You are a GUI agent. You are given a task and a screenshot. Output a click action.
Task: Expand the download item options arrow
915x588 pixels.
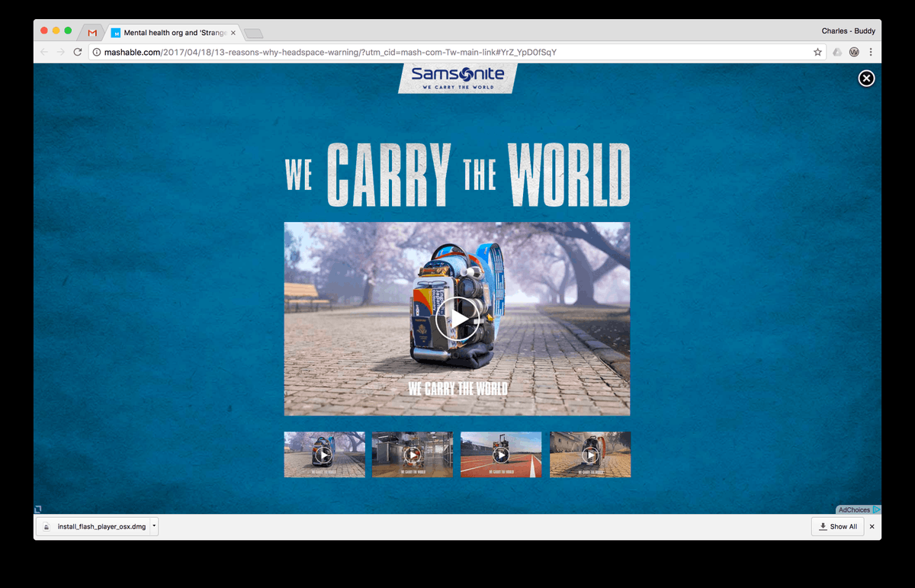point(154,526)
